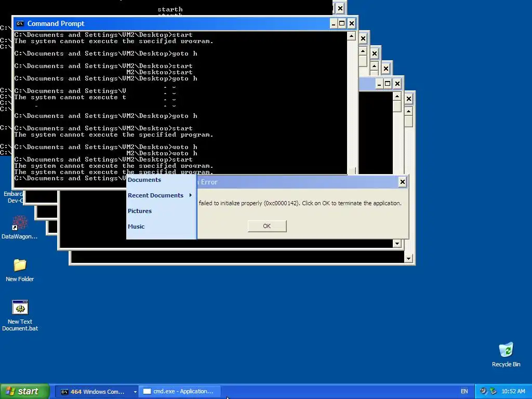The width and height of the screenshot is (532, 399).
Task: Expand the Recent Documents submenu arrow
Action: point(191,195)
